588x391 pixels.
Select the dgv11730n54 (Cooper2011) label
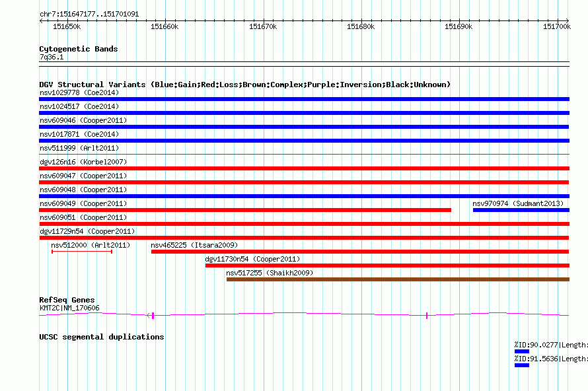(x=252, y=259)
